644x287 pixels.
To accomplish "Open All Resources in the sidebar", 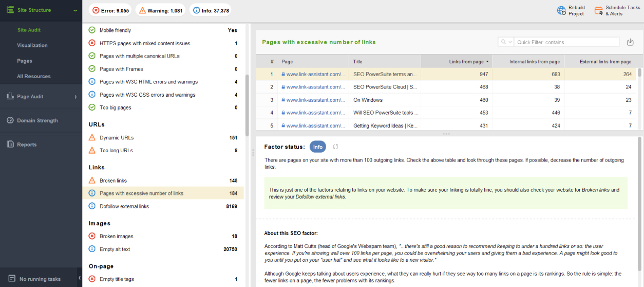I will [x=34, y=76].
